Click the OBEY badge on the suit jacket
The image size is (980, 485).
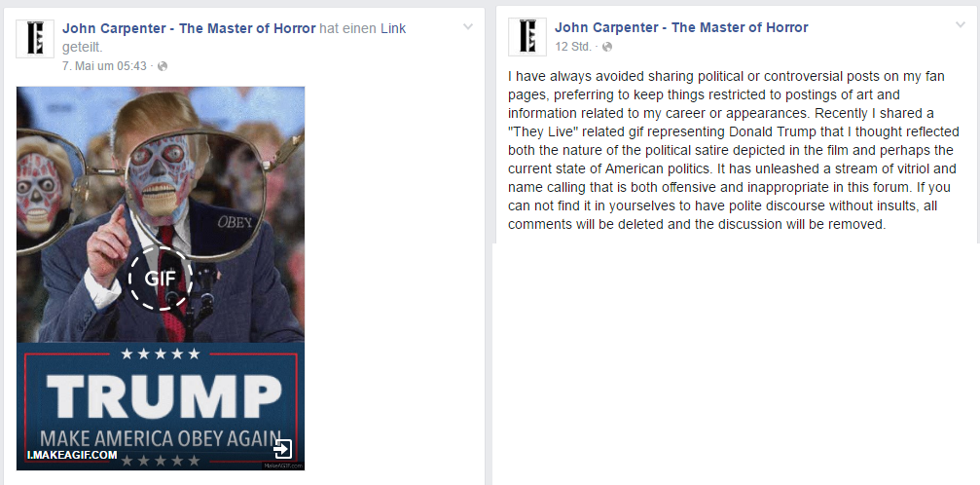coord(235,222)
